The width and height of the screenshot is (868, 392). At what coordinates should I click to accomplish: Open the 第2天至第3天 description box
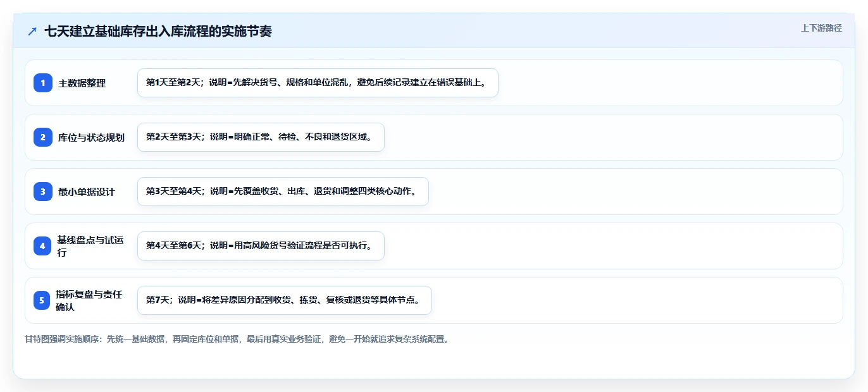tap(261, 137)
